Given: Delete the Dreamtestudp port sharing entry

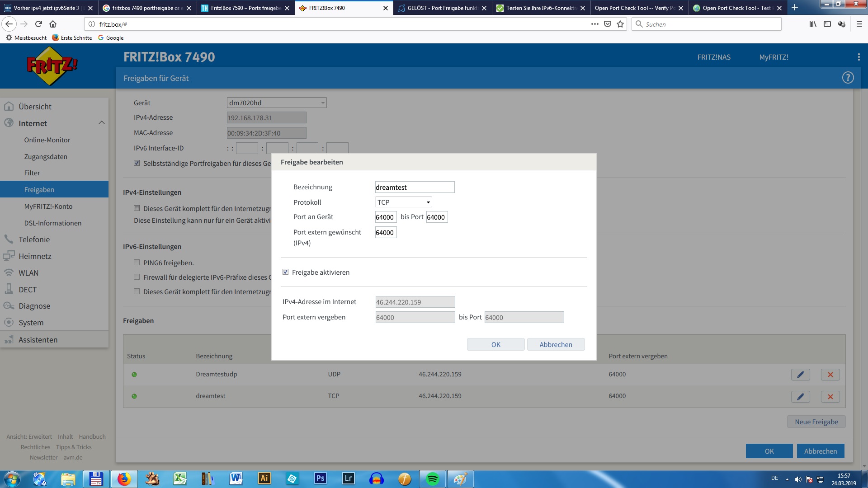Looking at the screenshot, I should (830, 375).
